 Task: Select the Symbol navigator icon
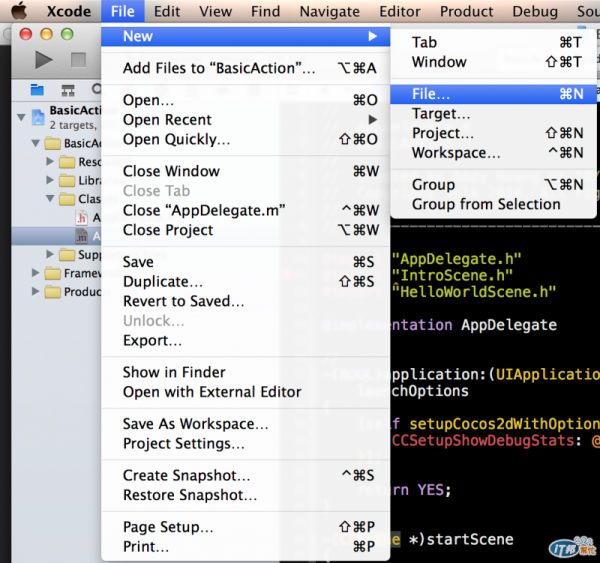tap(68, 90)
